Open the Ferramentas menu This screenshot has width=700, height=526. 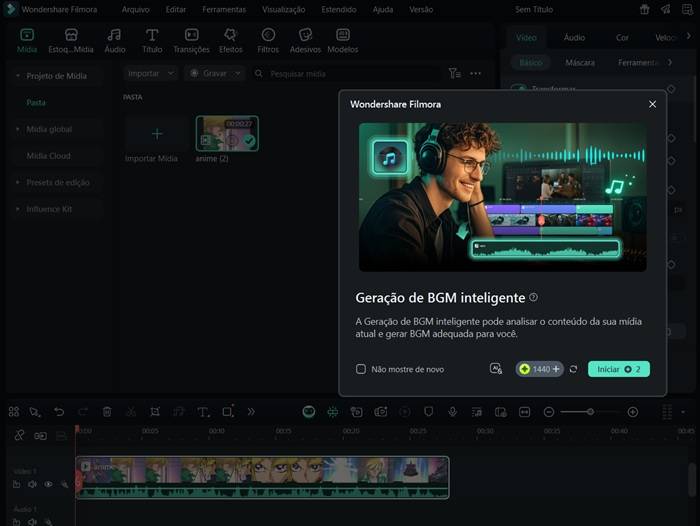[x=224, y=9]
